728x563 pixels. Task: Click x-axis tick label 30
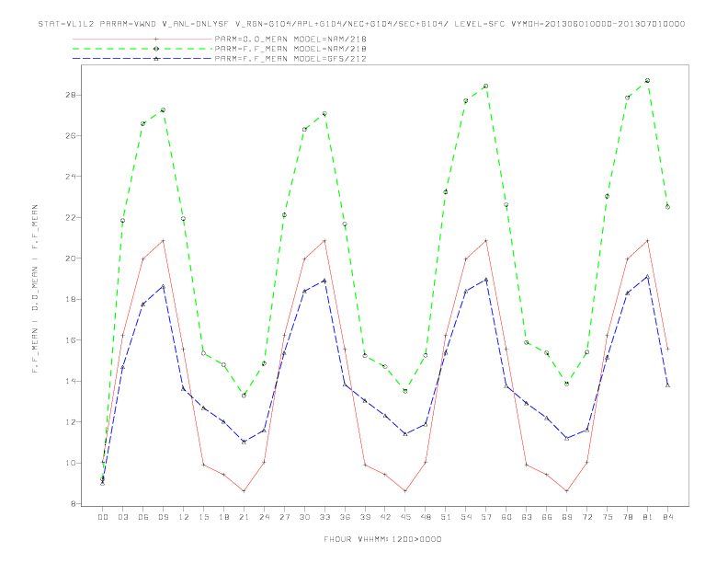tap(304, 517)
